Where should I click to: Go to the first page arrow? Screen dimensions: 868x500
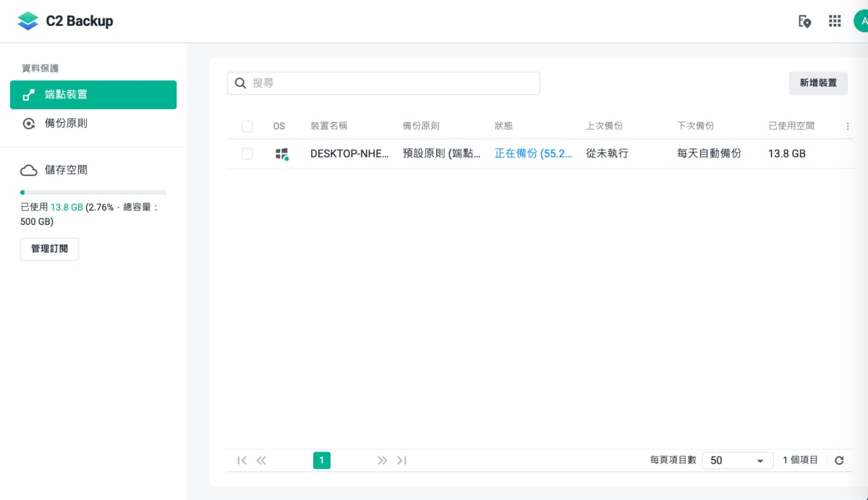coord(242,460)
